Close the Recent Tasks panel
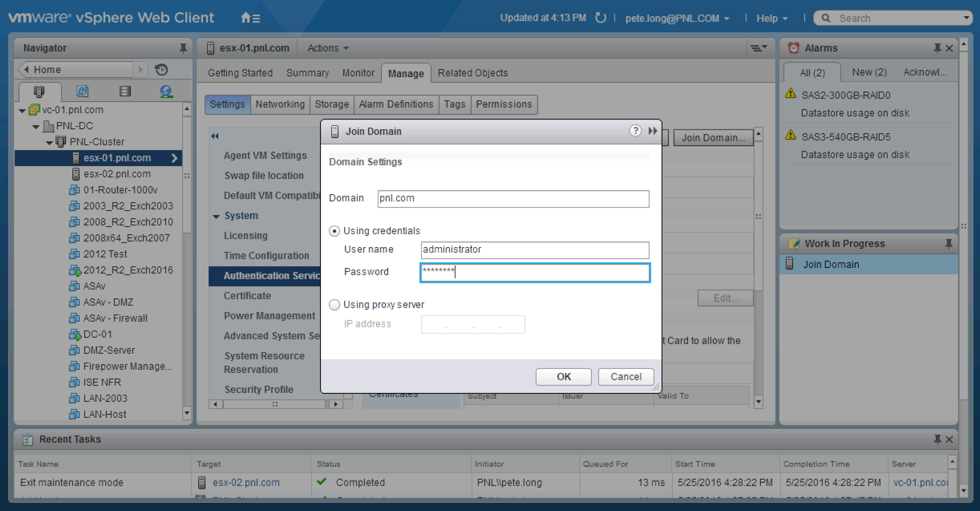 [x=950, y=440]
